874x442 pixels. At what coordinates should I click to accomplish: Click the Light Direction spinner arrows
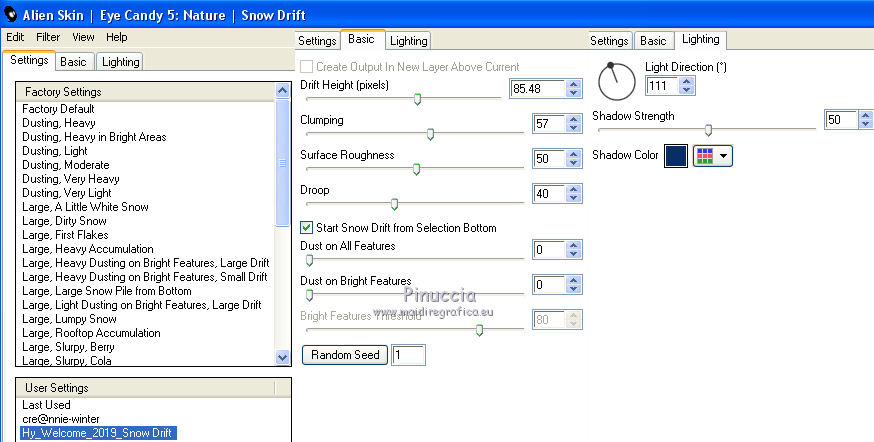[687, 86]
